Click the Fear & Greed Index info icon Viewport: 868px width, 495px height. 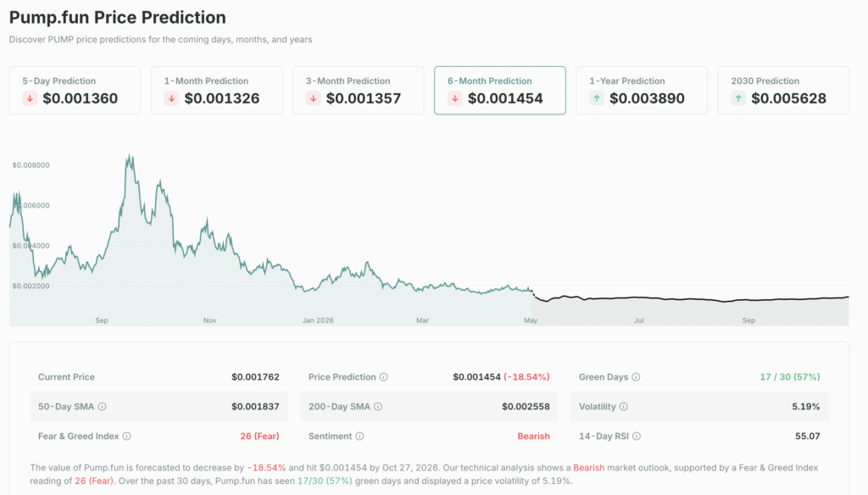(x=128, y=436)
